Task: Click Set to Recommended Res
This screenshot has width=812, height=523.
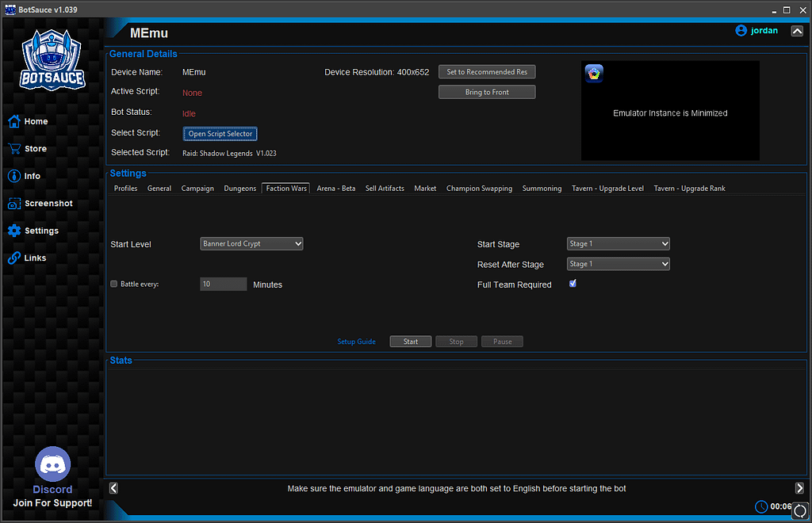Action: 486,71
